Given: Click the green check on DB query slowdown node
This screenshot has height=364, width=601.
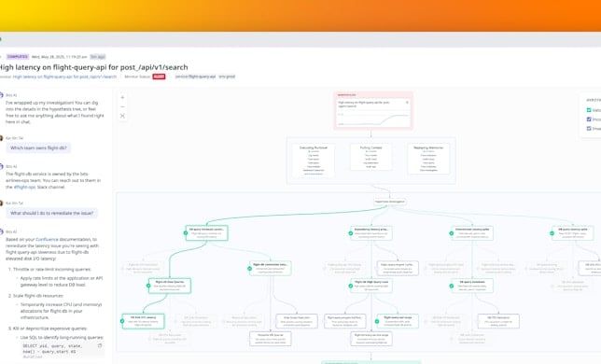Looking at the screenshot, I should pyautogui.click(x=451, y=286).
